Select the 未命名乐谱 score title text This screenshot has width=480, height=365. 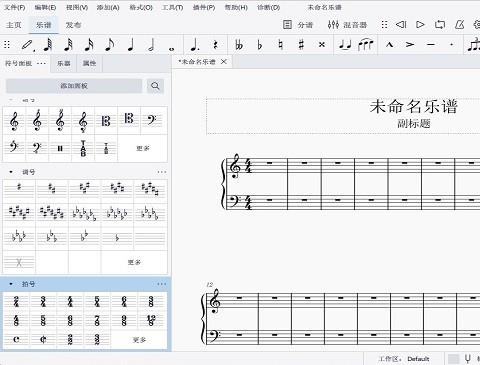click(x=413, y=107)
